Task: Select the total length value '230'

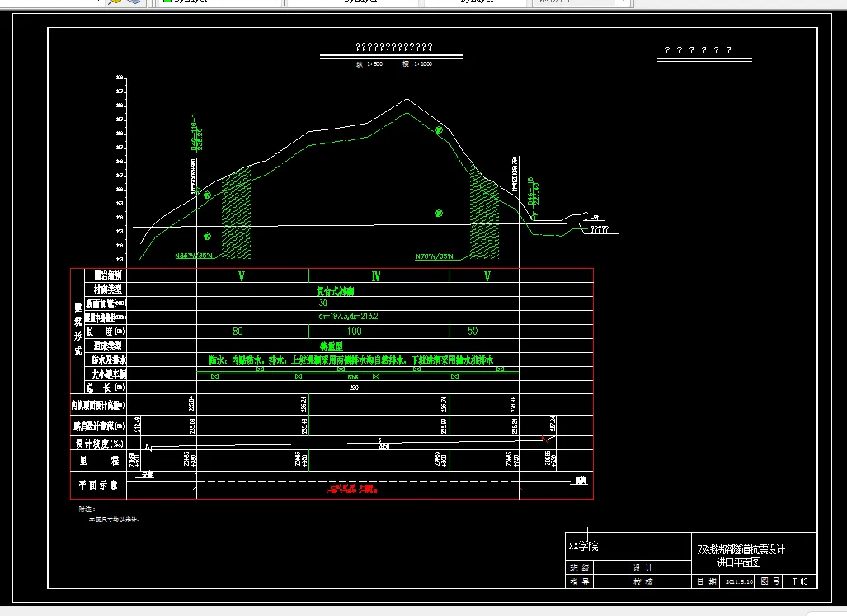Action: click(355, 388)
